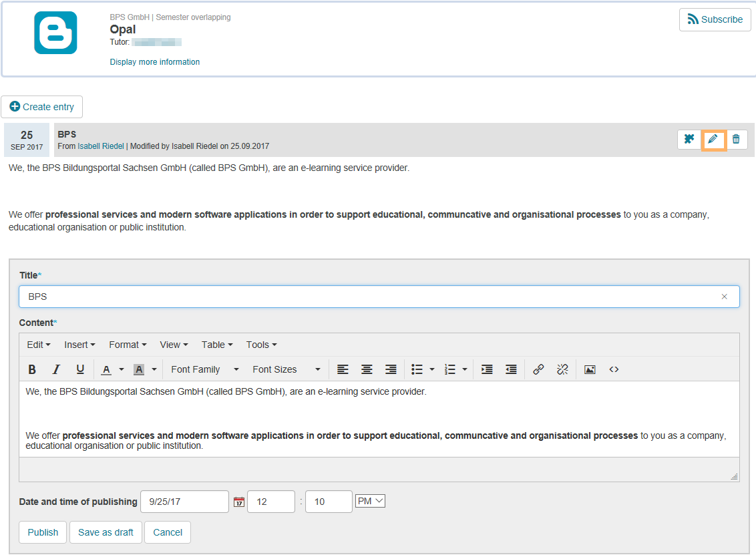Toggle bold formatting
This screenshot has height=557, width=756.
point(32,369)
